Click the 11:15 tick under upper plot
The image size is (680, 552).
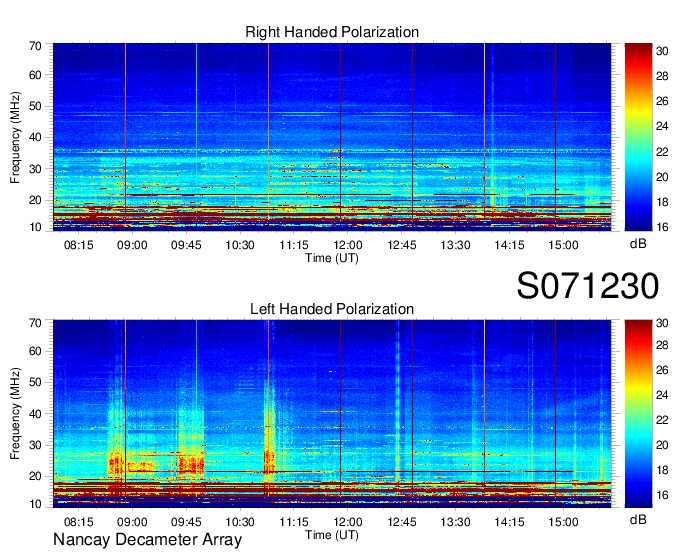click(x=294, y=245)
